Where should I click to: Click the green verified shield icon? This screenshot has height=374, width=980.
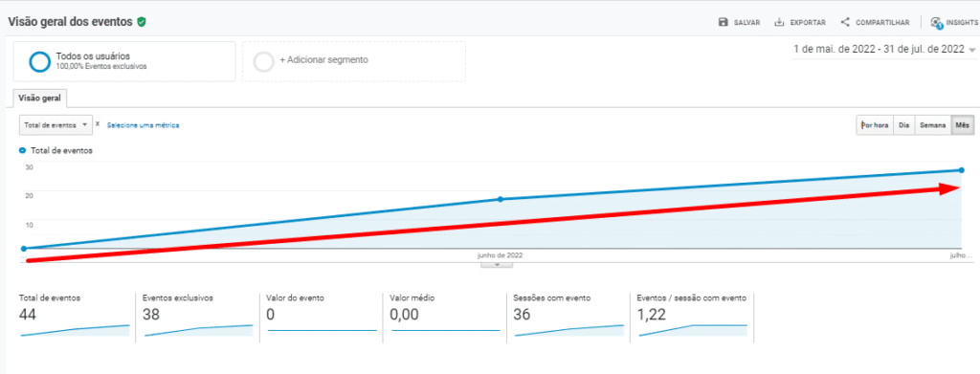(142, 22)
